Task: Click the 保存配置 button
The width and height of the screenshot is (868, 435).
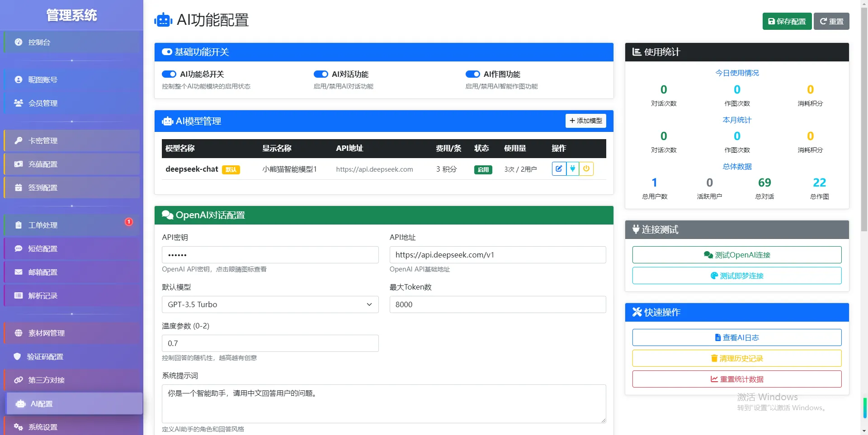Action: coord(787,21)
